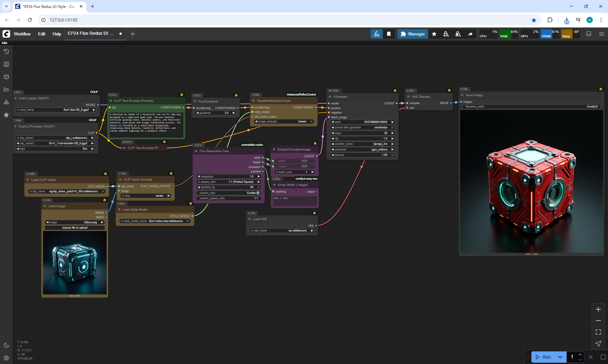The height and width of the screenshot is (364, 608).
Task: Open the workflows folder sidebar icon
Action: 6,89
